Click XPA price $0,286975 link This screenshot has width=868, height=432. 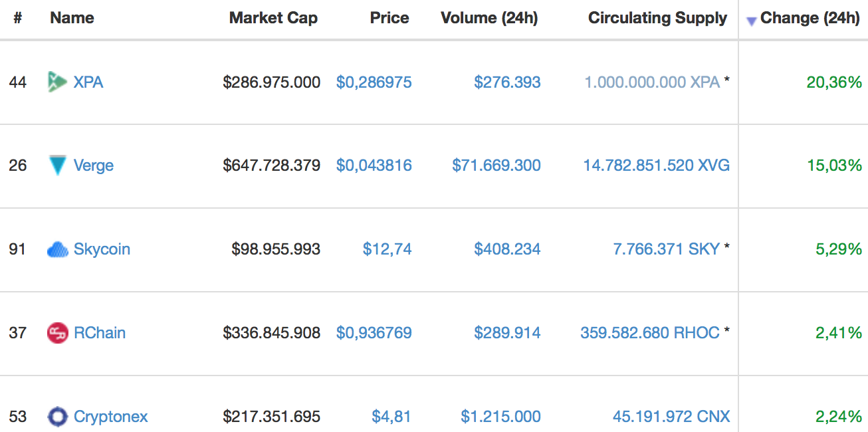[x=374, y=82]
